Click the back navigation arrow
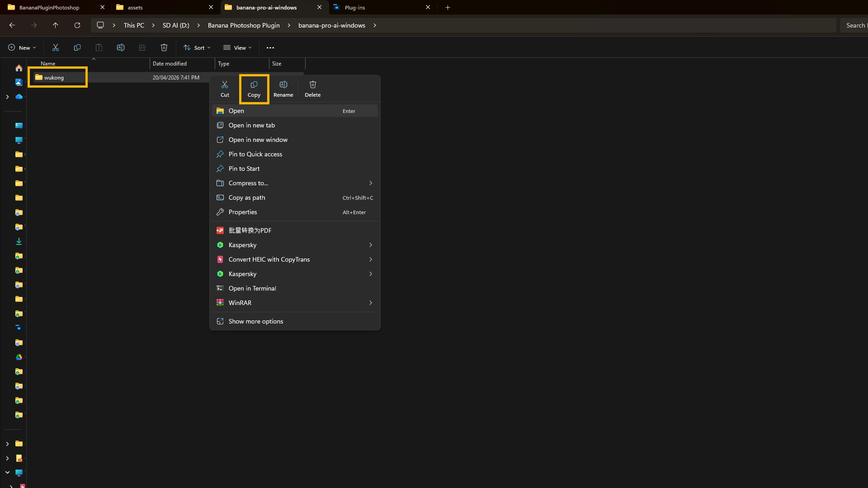The width and height of the screenshot is (868, 488). (12, 25)
